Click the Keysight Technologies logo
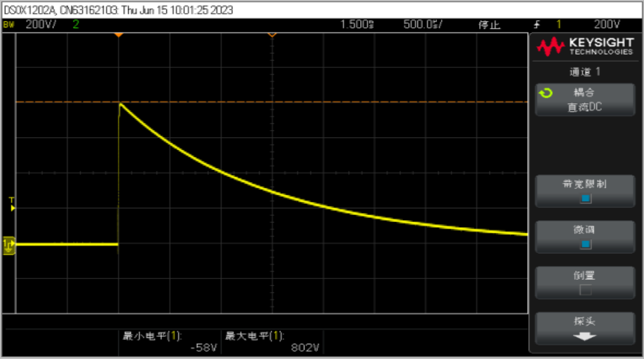This screenshot has height=359, width=644. pos(585,46)
